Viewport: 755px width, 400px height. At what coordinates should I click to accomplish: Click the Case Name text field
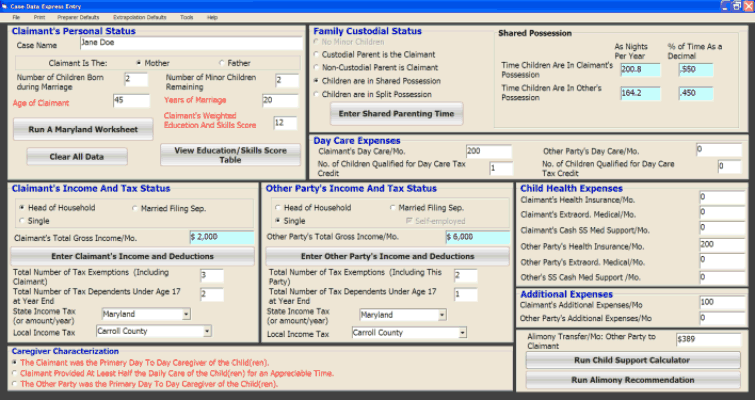point(188,44)
